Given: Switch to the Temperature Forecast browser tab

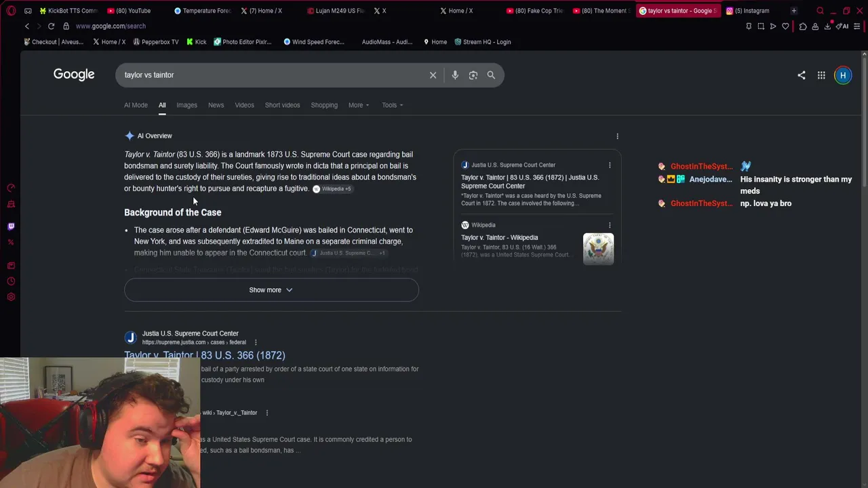Looking at the screenshot, I should tap(202, 11).
